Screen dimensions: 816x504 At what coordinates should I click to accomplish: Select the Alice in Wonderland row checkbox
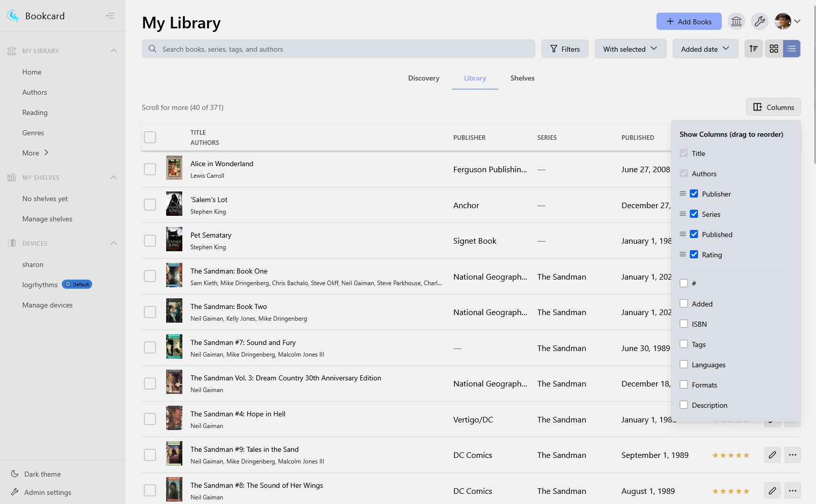point(150,169)
